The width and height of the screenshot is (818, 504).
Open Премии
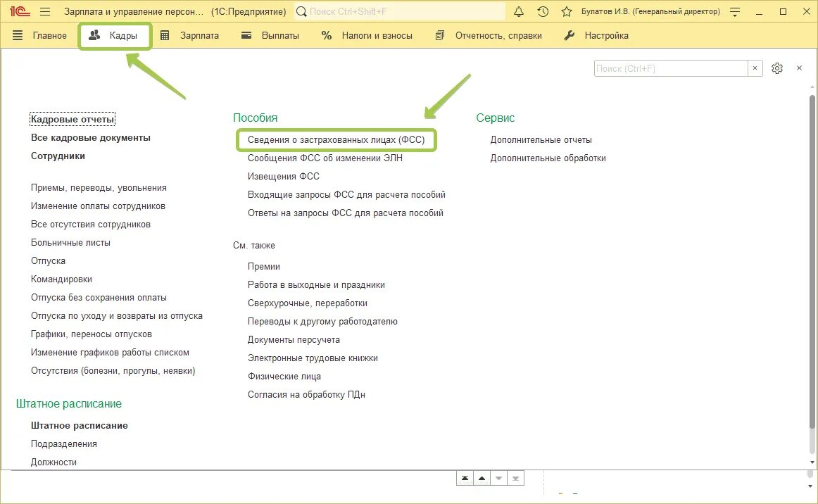click(264, 267)
